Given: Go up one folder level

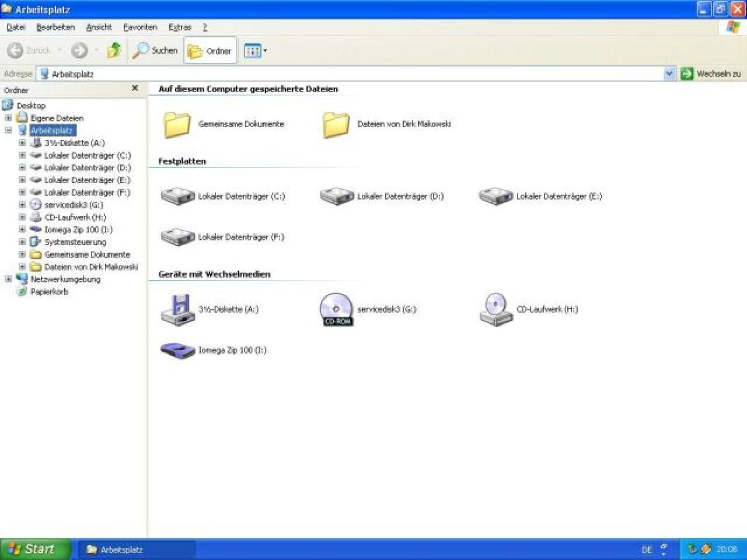Looking at the screenshot, I should (x=114, y=51).
